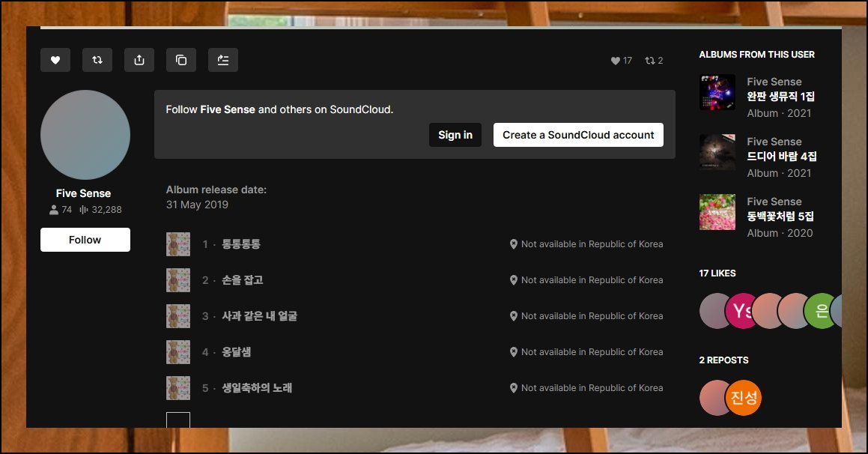Open Five Sense profile avatar
Screen dimensions: 868x454
coord(85,135)
